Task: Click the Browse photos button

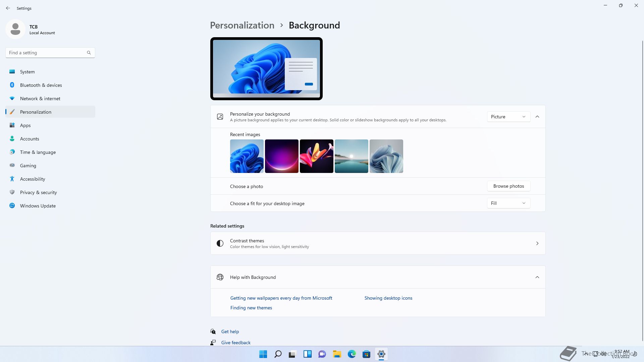Action: click(508, 186)
